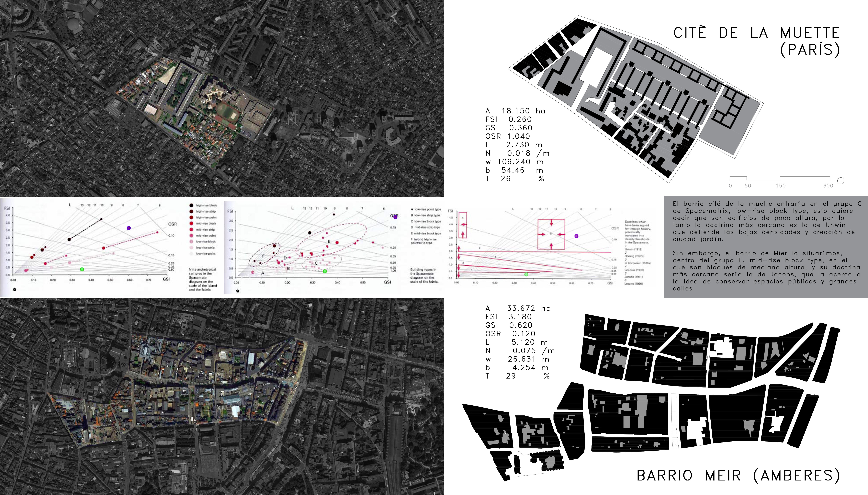
Task: Click the 'FSI 0.260' value
Action: coord(508,119)
